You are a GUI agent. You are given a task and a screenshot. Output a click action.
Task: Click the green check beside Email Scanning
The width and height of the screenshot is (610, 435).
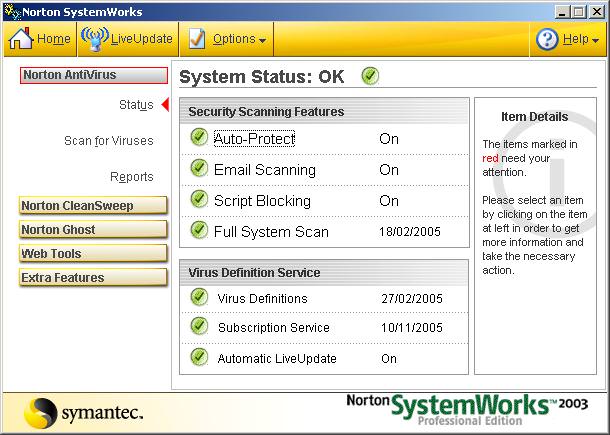[x=199, y=168]
